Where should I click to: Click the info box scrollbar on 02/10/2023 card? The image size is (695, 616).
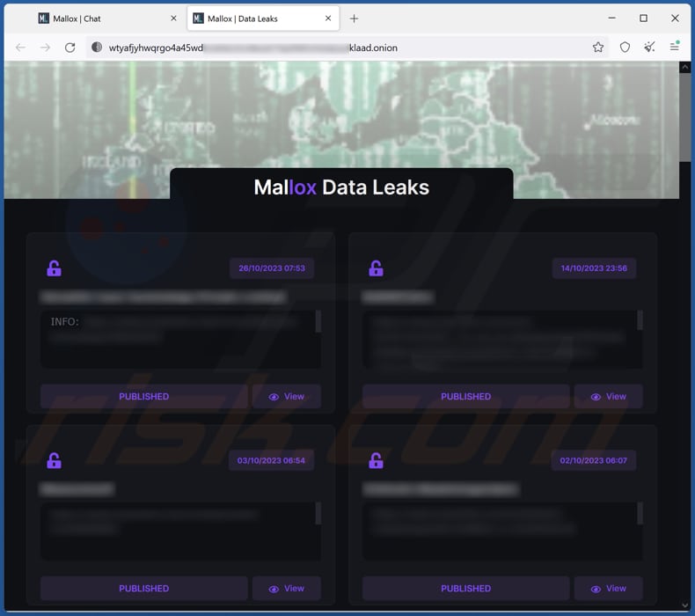[x=640, y=514]
